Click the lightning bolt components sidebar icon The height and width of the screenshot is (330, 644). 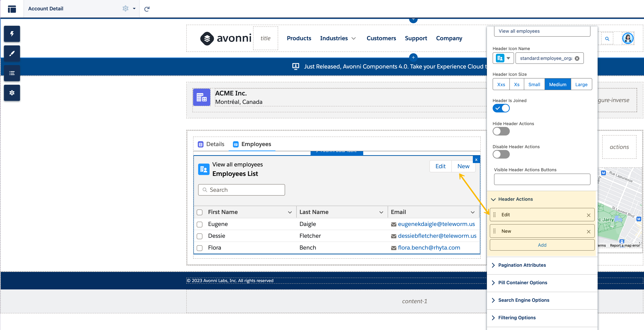12,34
